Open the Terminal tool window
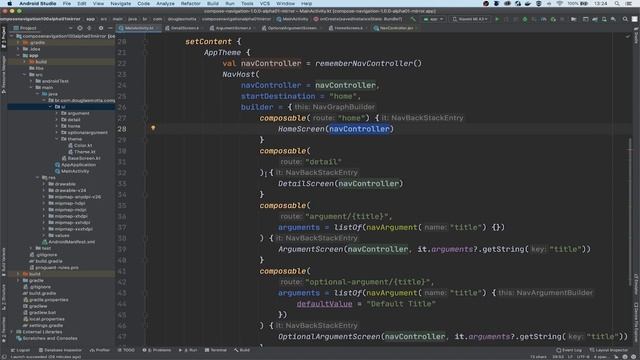The image size is (640, 360). click(x=216, y=350)
